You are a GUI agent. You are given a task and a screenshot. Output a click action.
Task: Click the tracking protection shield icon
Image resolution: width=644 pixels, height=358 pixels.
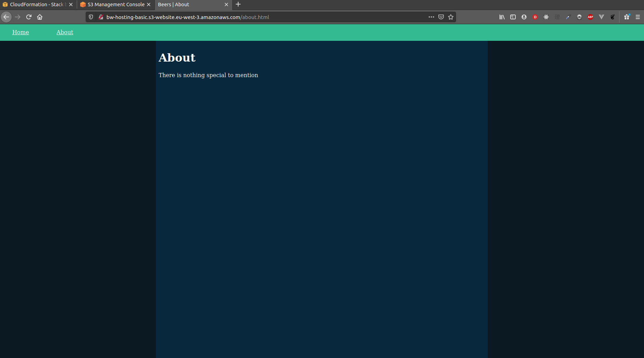tap(91, 17)
